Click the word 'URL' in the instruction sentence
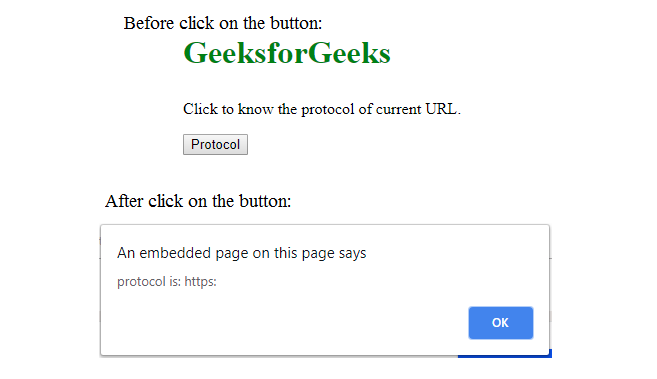 [442, 109]
